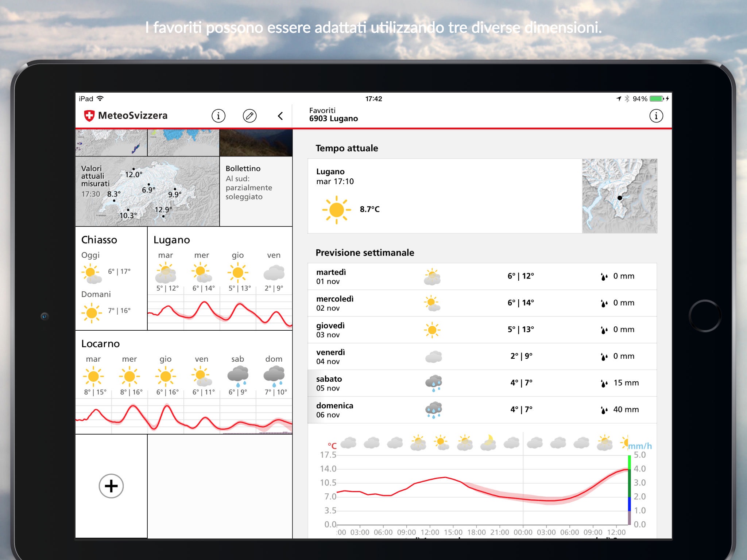Tap the domenica heavy rain icon
747x560 pixels.
(433, 410)
